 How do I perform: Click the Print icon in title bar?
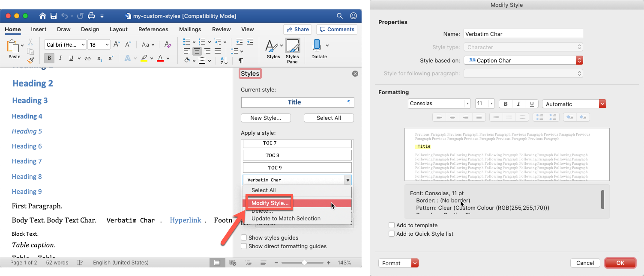click(x=91, y=16)
